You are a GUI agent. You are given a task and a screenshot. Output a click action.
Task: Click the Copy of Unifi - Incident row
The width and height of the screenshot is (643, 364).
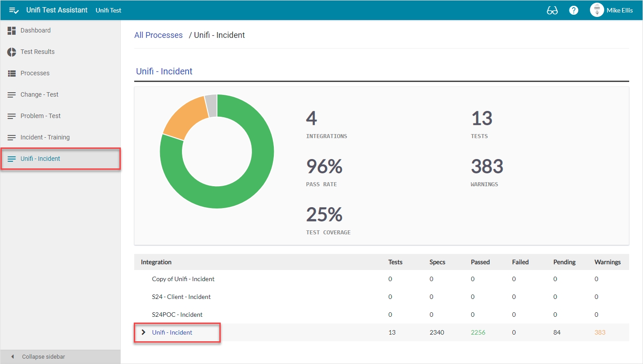tap(183, 279)
